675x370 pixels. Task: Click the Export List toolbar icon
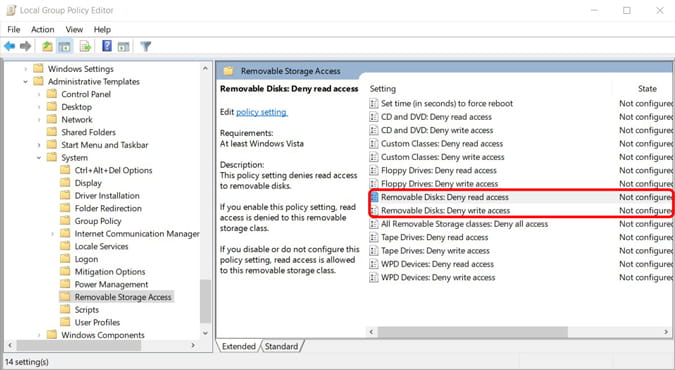[x=85, y=46]
